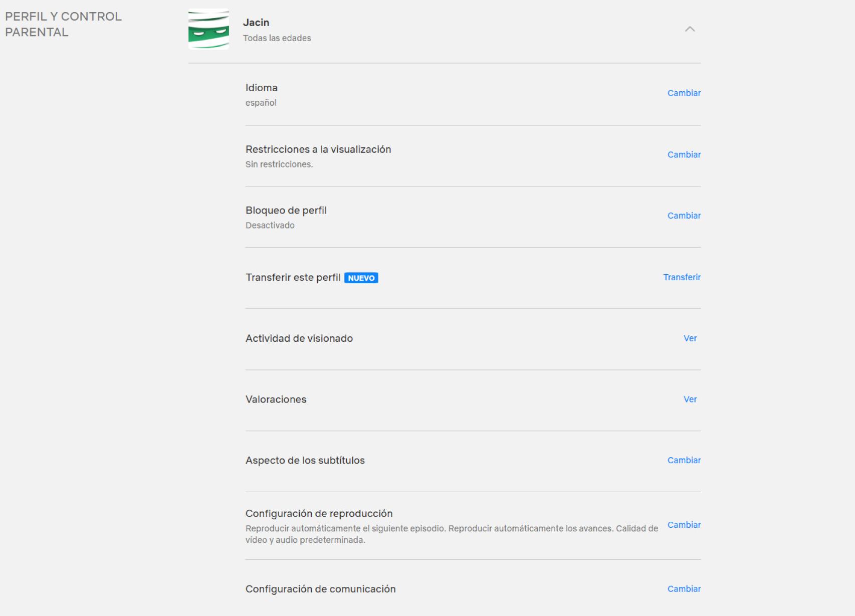Image resolution: width=855 pixels, height=616 pixels.
Task: Click the 'Idioma' heading
Action: (261, 88)
